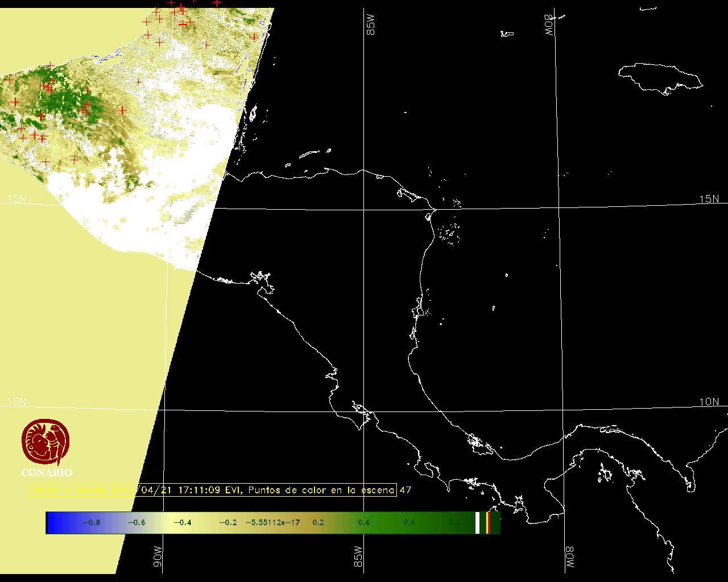
Task: Click the 80W longitude label at bottom
Action: pyautogui.click(x=569, y=558)
